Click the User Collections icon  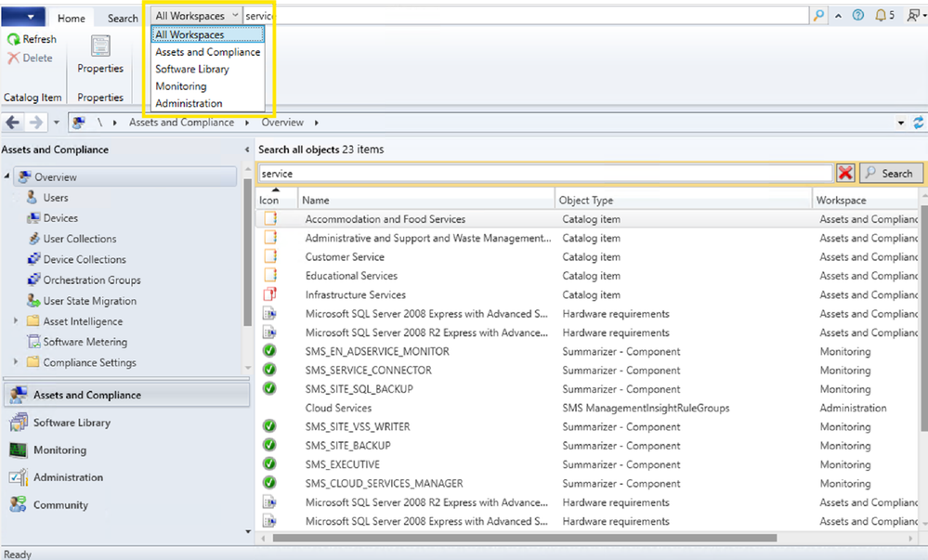pos(33,239)
